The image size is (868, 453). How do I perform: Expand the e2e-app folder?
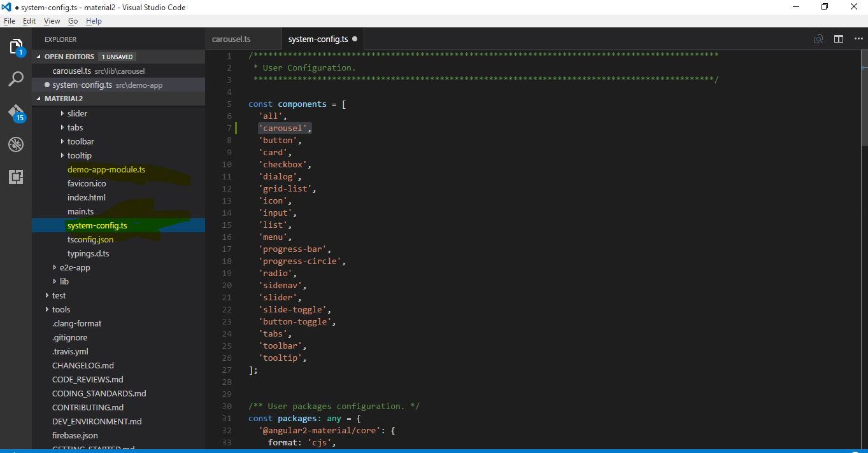click(75, 267)
